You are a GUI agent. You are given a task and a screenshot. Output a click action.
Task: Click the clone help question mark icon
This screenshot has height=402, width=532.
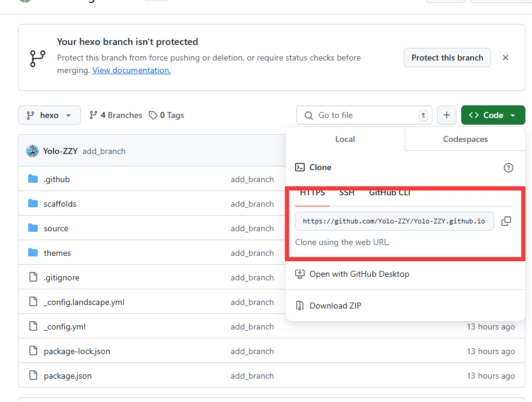509,168
